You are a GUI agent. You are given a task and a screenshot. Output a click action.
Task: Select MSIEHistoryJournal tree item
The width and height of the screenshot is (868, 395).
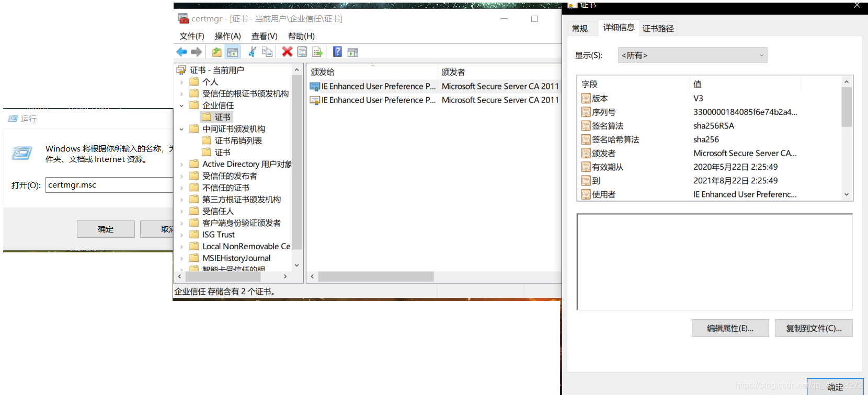coord(230,258)
